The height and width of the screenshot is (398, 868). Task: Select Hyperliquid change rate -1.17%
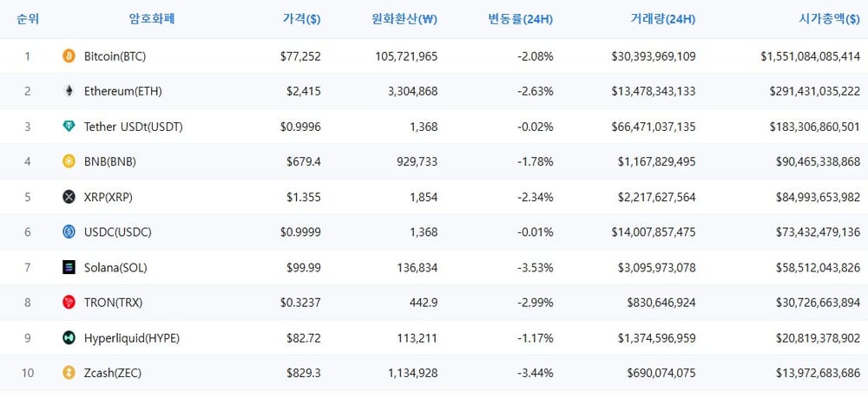tap(535, 338)
